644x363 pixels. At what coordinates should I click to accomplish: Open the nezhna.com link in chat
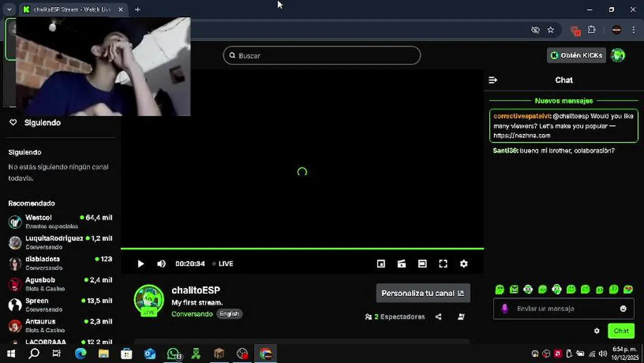click(x=522, y=136)
